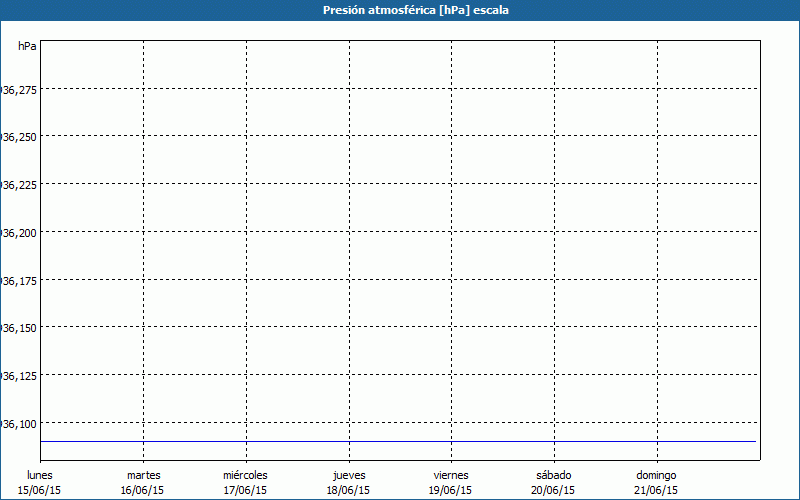Select the 'jueves' day label

[x=348, y=475]
